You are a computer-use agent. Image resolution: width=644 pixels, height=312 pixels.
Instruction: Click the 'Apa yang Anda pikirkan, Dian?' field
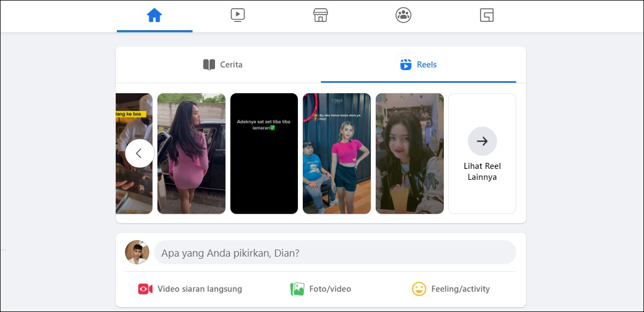pos(335,253)
